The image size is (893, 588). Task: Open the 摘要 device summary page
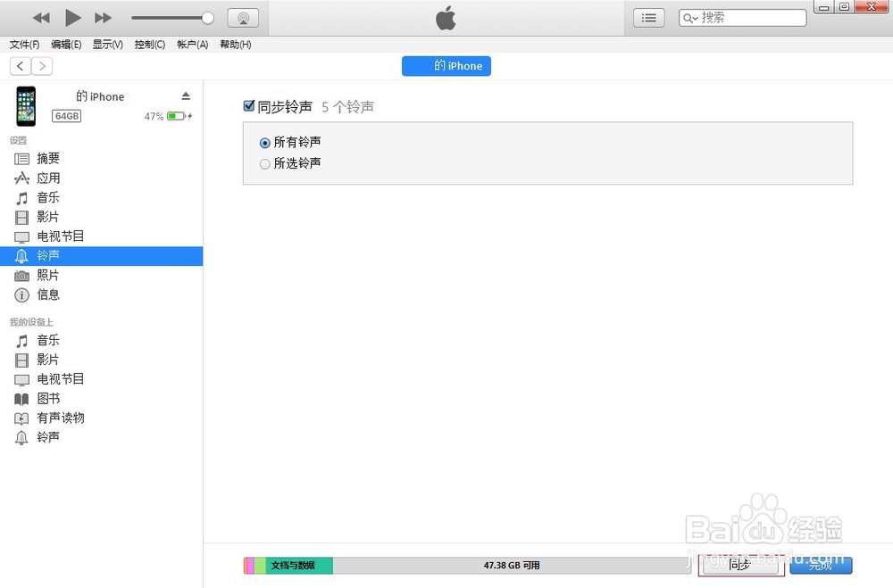(48, 158)
